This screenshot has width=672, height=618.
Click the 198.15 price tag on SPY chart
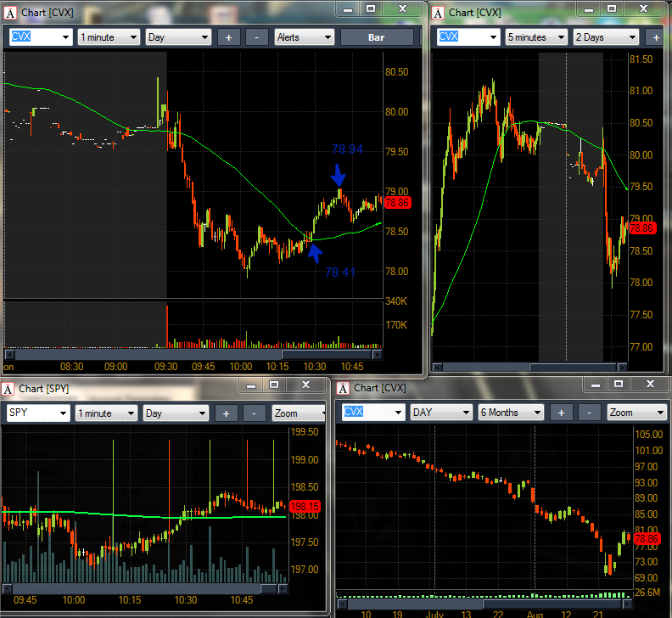[x=305, y=507]
